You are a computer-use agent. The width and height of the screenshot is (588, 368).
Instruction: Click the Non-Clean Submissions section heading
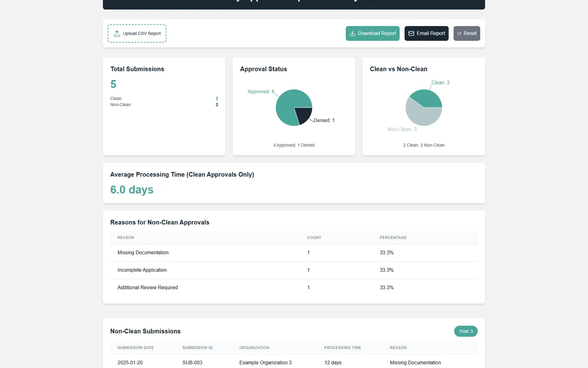pos(146,332)
